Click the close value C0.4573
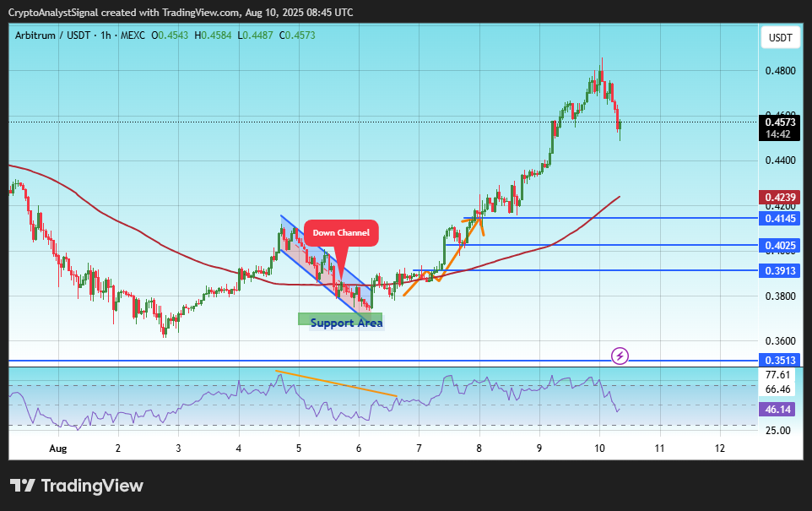 297,35
